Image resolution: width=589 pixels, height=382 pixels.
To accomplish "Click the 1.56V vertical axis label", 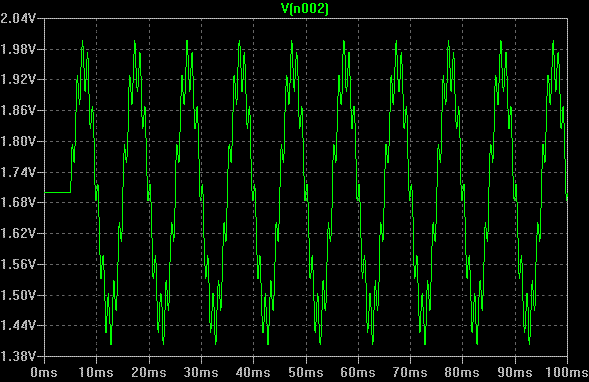I will 18,264.
